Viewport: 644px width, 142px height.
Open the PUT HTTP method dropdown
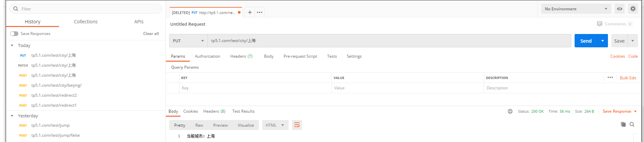coord(188,41)
